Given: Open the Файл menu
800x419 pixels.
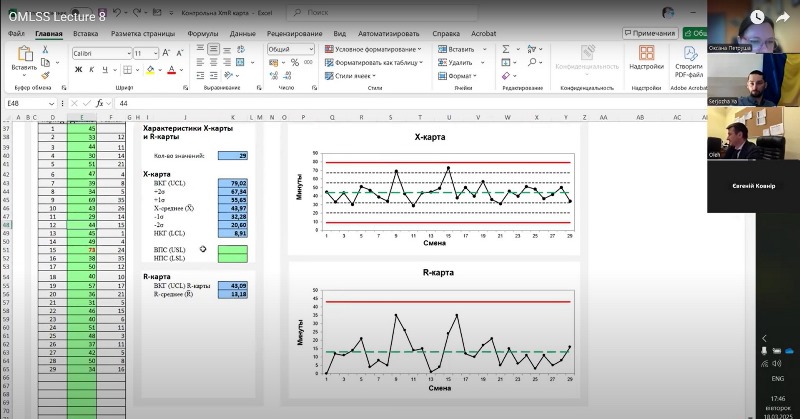Looking at the screenshot, I should coord(16,34).
